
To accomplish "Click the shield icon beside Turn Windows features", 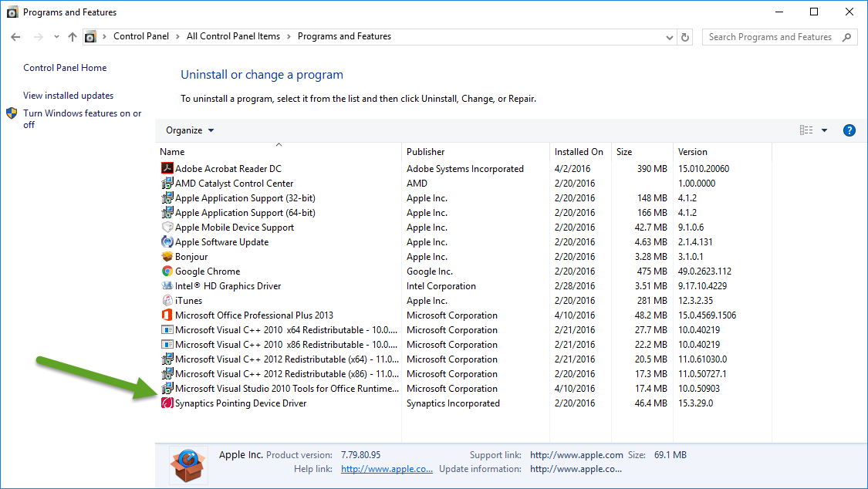I will [x=12, y=113].
